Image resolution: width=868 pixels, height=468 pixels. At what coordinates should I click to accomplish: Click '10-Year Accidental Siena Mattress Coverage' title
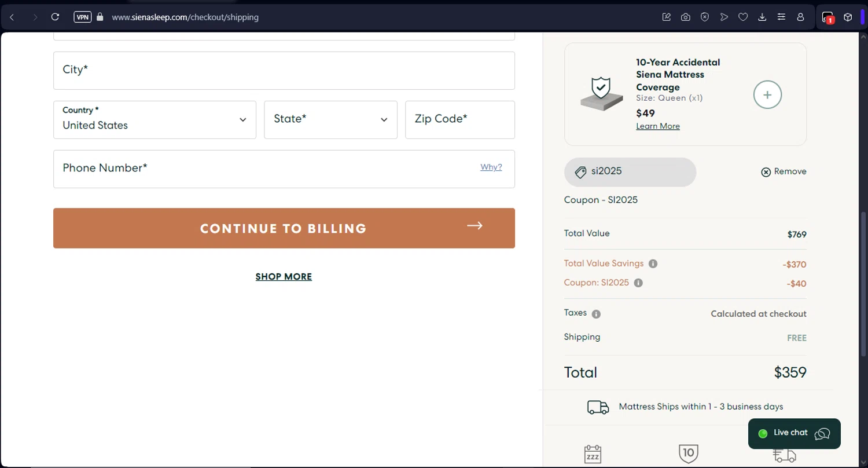coord(678,75)
